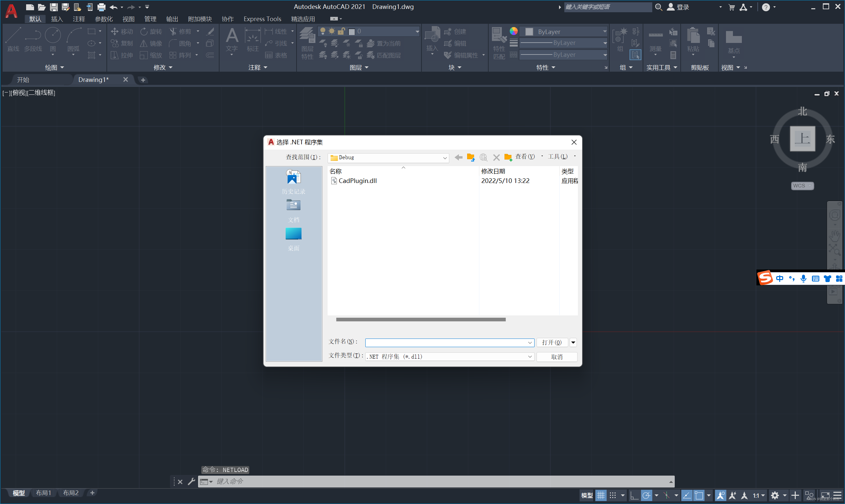Open the file type dropdown showing .NET 程序集
The image size is (845, 504).
[530, 357]
